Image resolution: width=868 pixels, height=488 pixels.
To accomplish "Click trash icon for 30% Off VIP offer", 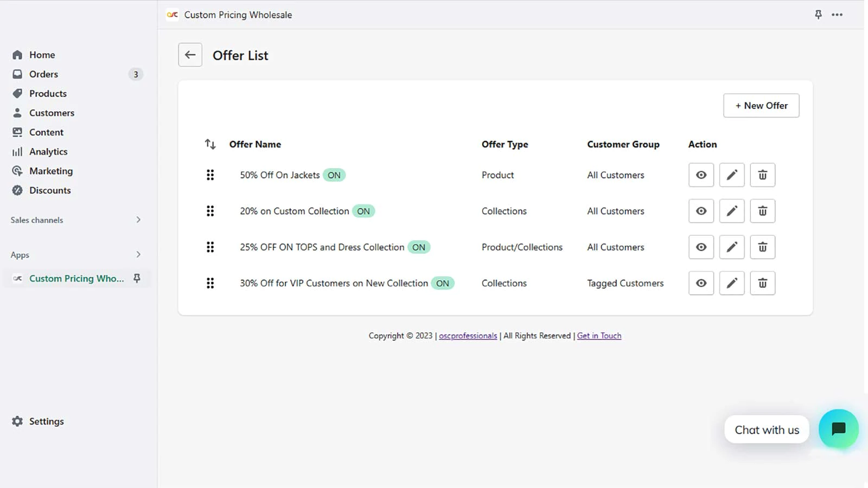I will point(762,283).
